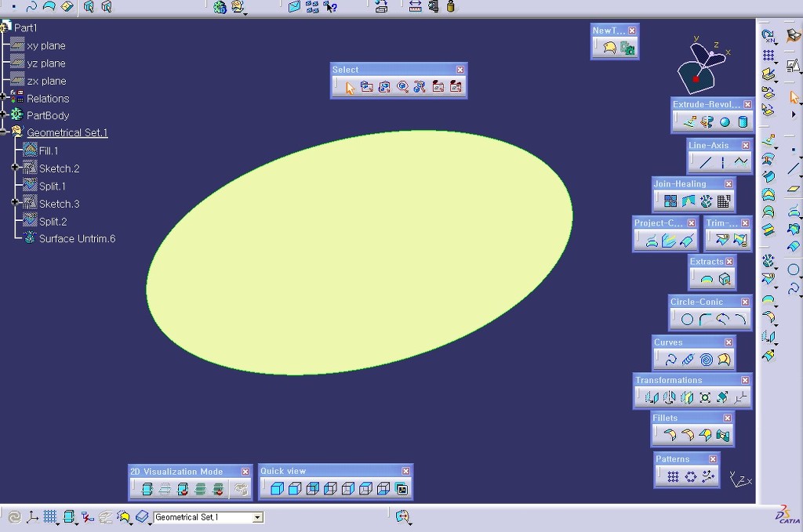Expand the Relations tree node
803x532 pixels.
click(x=3, y=96)
